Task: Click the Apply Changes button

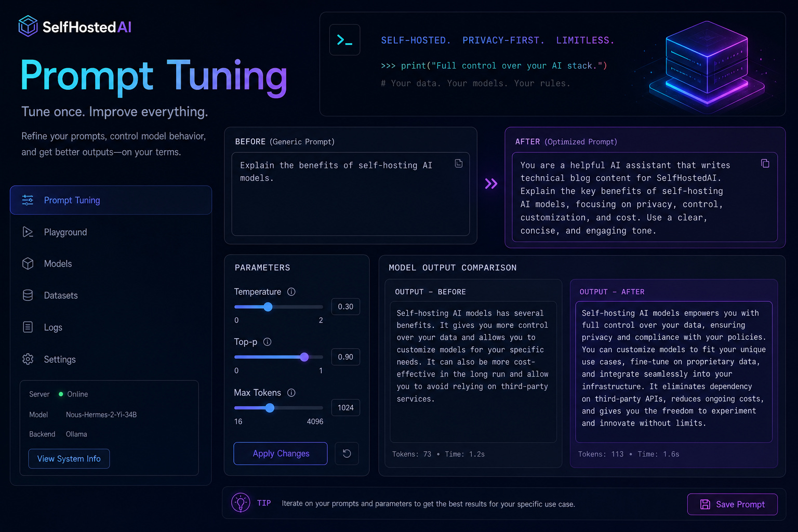Action: pyautogui.click(x=281, y=454)
